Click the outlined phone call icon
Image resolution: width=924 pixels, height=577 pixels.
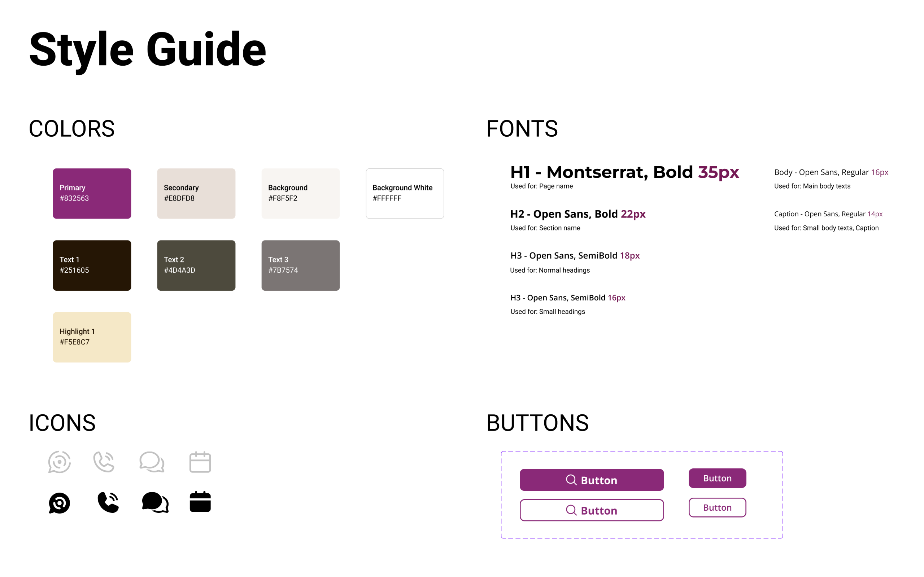pos(104,462)
